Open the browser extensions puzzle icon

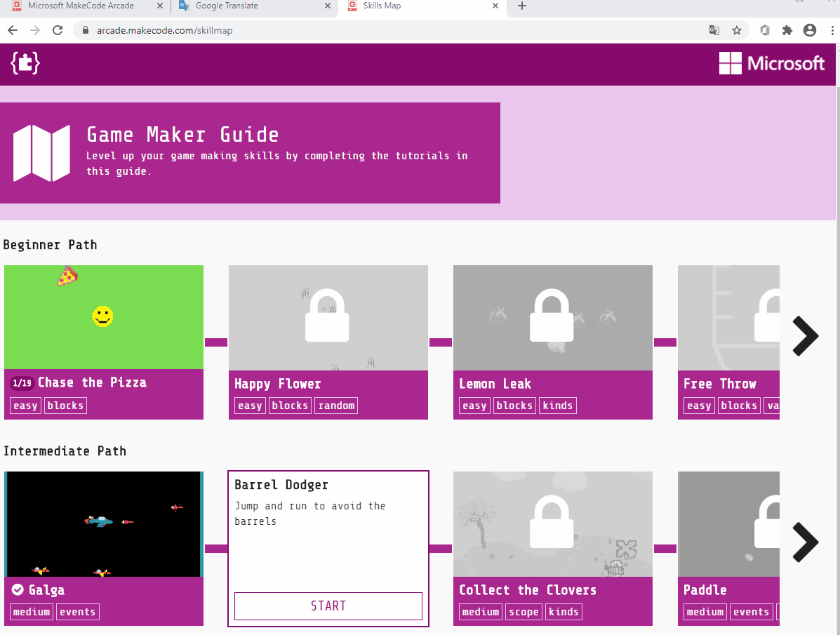[787, 30]
